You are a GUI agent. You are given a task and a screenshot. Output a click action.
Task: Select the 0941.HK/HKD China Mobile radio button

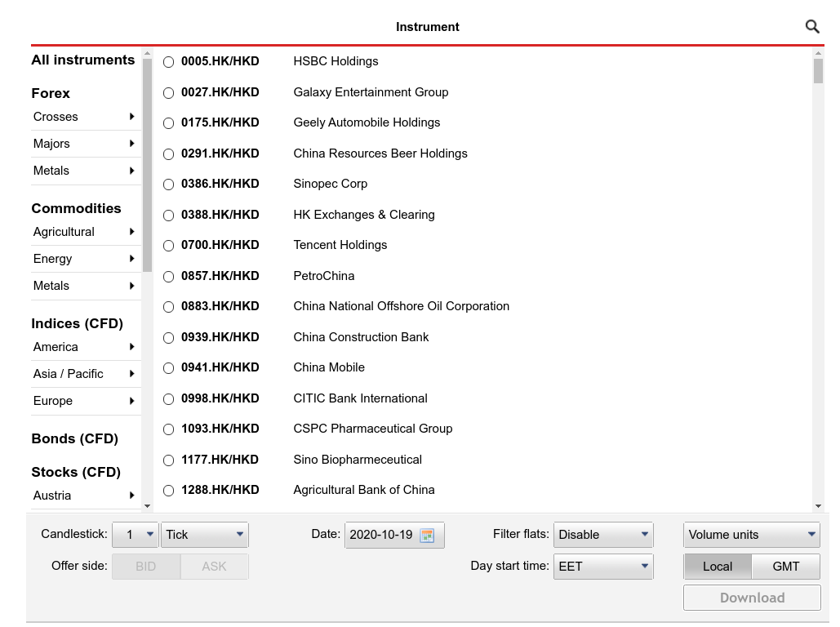pyautogui.click(x=169, y=368)
